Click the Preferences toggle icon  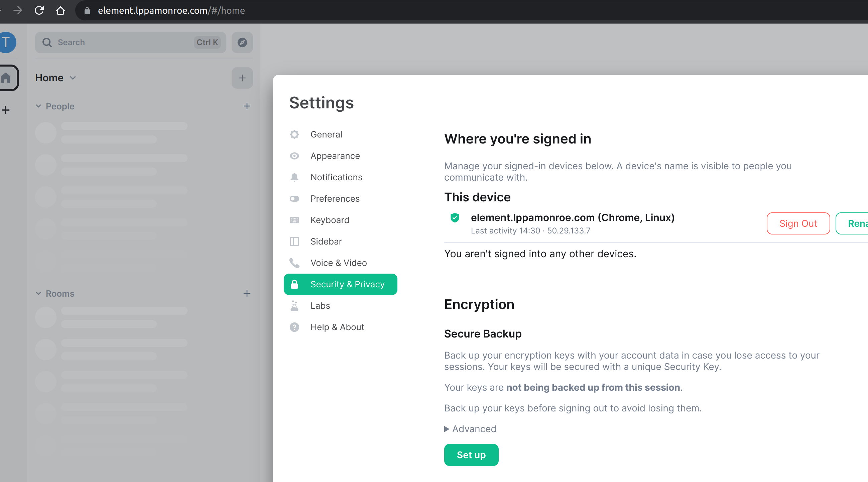tap(294, 199)
